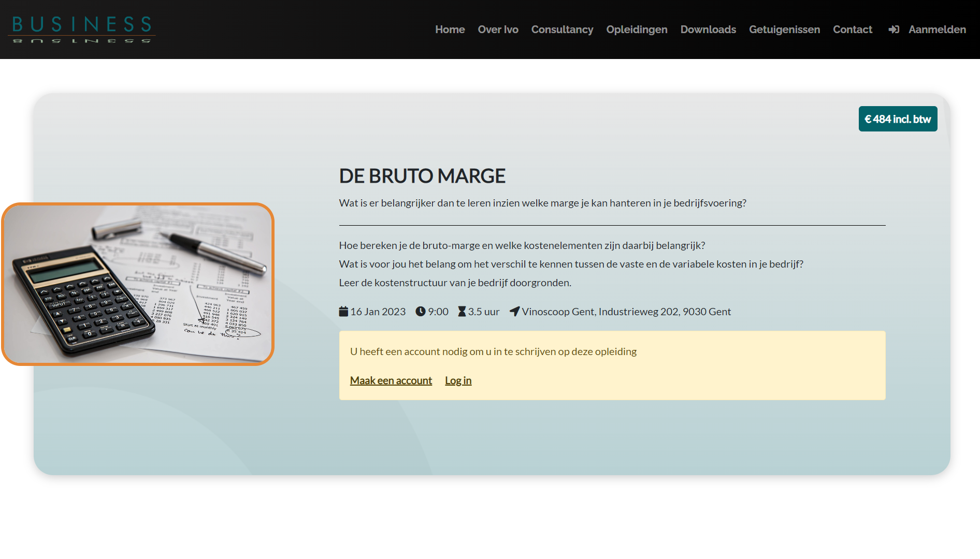
Task: Click the address 'Vinoscoop Gent, Industrieweg 202, 9030 Gent'
Action: click(626, 312)
